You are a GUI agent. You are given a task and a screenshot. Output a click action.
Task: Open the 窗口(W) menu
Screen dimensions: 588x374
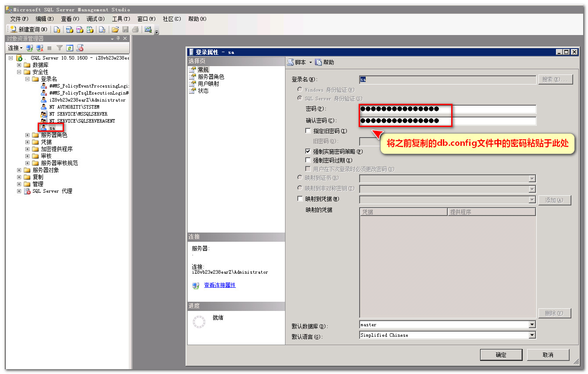pos(146,19)
